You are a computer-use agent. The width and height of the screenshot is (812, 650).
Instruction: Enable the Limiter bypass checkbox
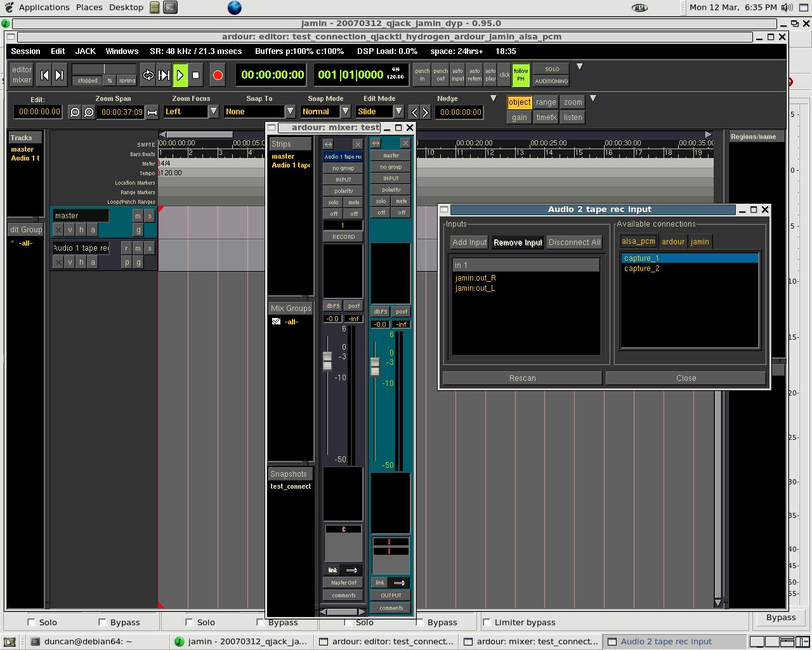pos(487,622)
